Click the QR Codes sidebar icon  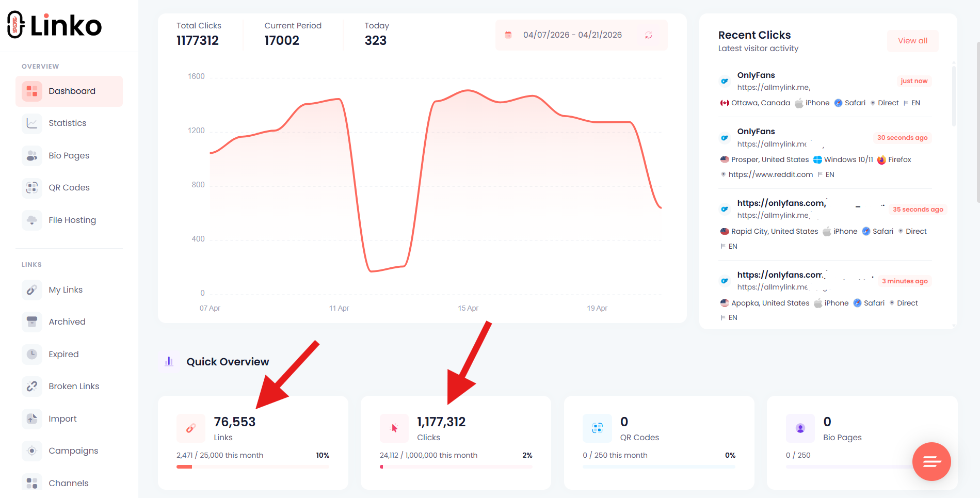[x=31, y=188]
